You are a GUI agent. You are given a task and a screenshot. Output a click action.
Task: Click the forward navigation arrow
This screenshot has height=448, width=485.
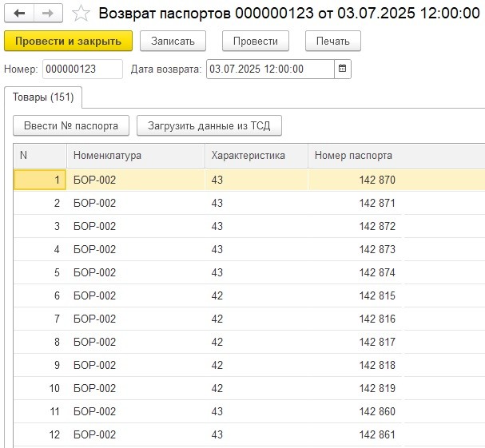point(48,14)
